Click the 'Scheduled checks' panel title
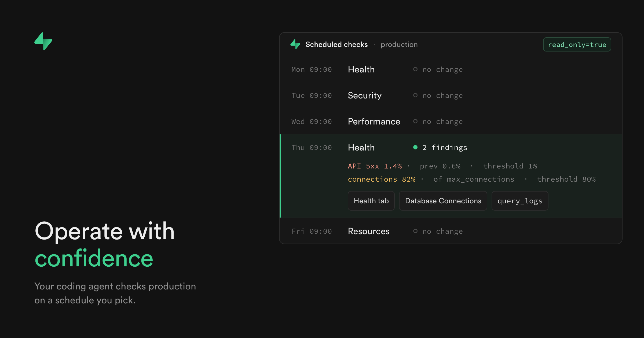Image resolution: width=644 pixels, height=338 pixels. (x=336, y=45)
